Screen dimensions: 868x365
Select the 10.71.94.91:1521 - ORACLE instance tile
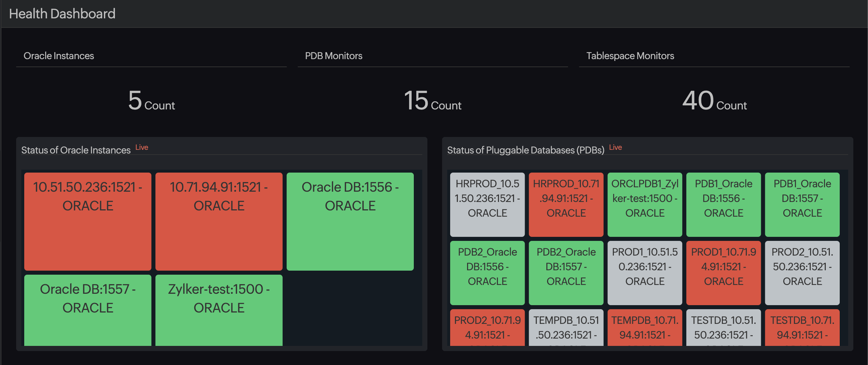[218, 221]
